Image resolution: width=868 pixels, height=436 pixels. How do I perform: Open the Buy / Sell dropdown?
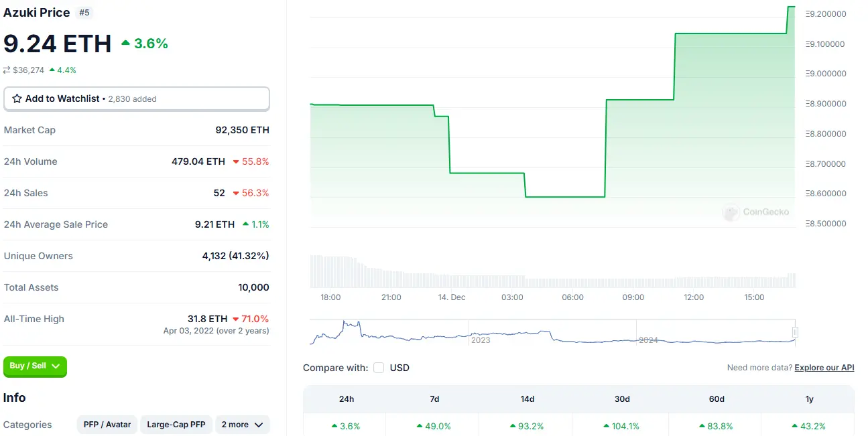click(x=35, y=366)
